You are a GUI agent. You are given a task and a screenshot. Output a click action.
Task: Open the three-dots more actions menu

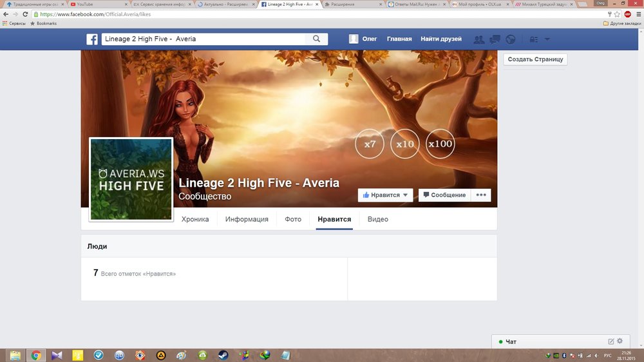click(481, 195)
